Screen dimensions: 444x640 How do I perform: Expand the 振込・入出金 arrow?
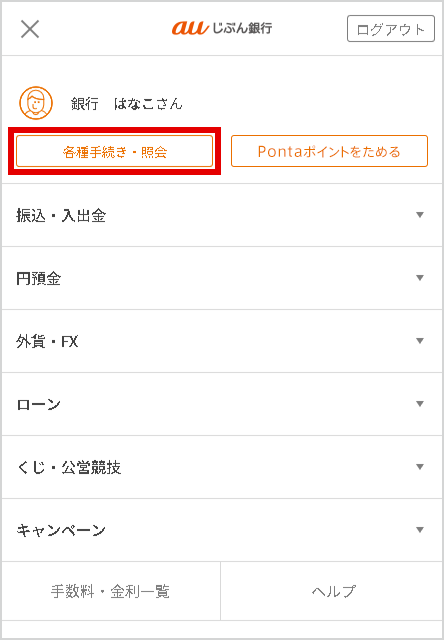click(x=420, y=215)
